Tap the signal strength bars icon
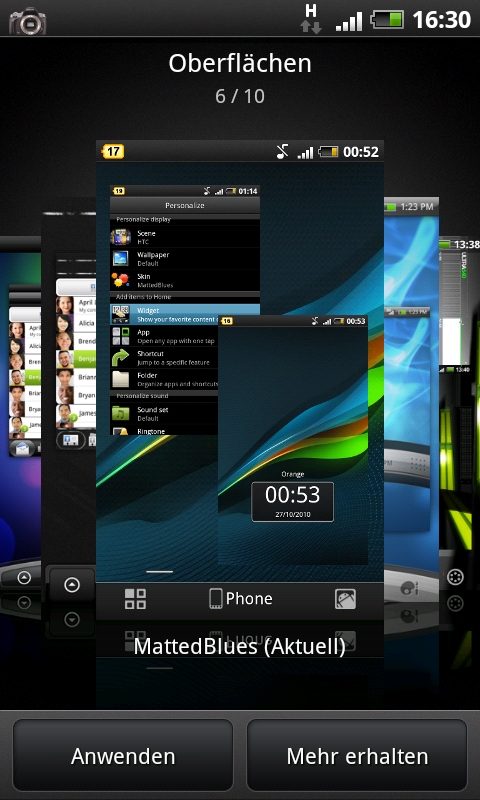Viewport: 480px width, 800px height. tap(349, 21)
